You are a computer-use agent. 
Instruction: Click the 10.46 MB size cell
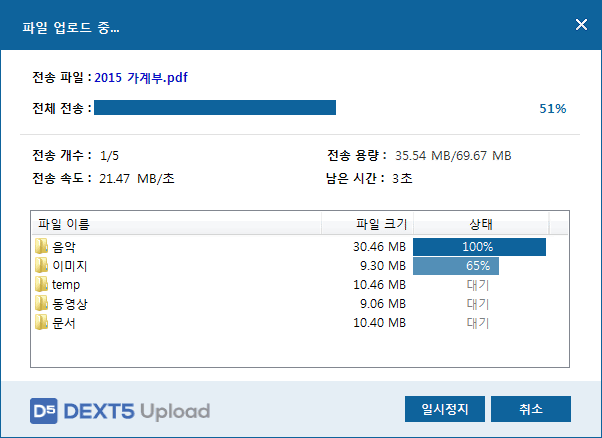pyautogui.click(x=379, y=285)
